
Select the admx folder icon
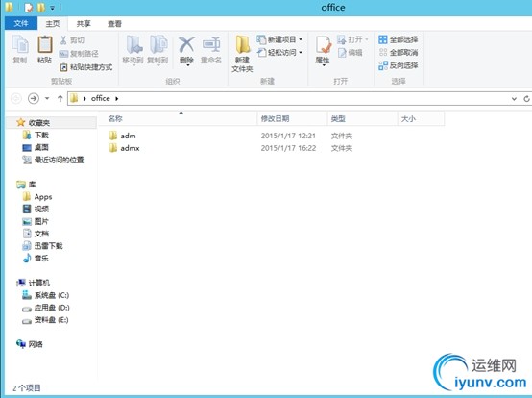(x=113, y=148)
